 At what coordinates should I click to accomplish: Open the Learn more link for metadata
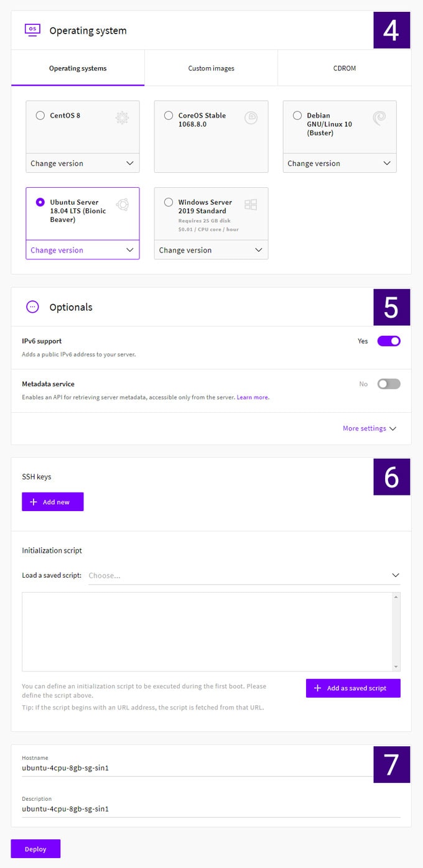(x=252, y=397)
